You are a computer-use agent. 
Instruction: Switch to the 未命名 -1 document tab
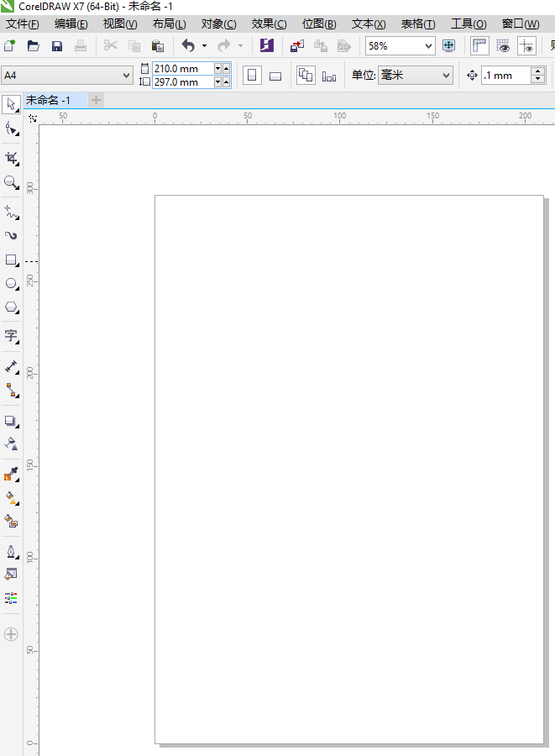click(55, 100)
